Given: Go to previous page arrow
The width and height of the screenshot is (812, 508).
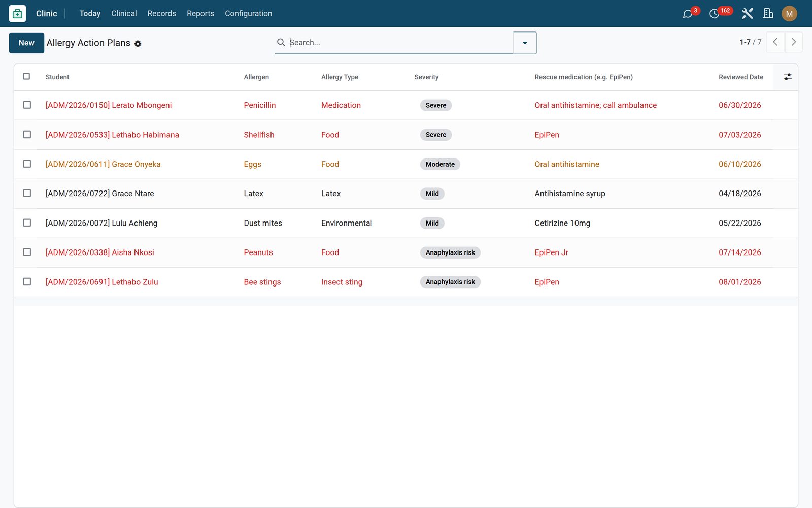Looking at the screenshot, I should point(775,42).
